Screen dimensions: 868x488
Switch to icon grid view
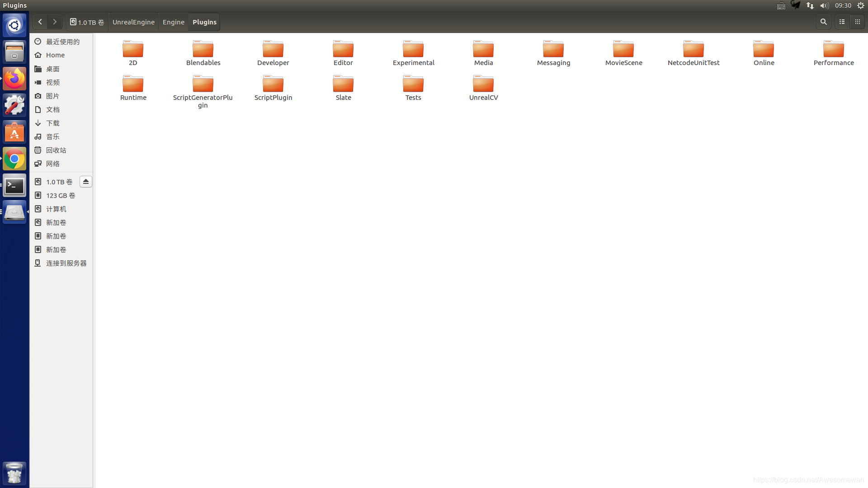857,22
